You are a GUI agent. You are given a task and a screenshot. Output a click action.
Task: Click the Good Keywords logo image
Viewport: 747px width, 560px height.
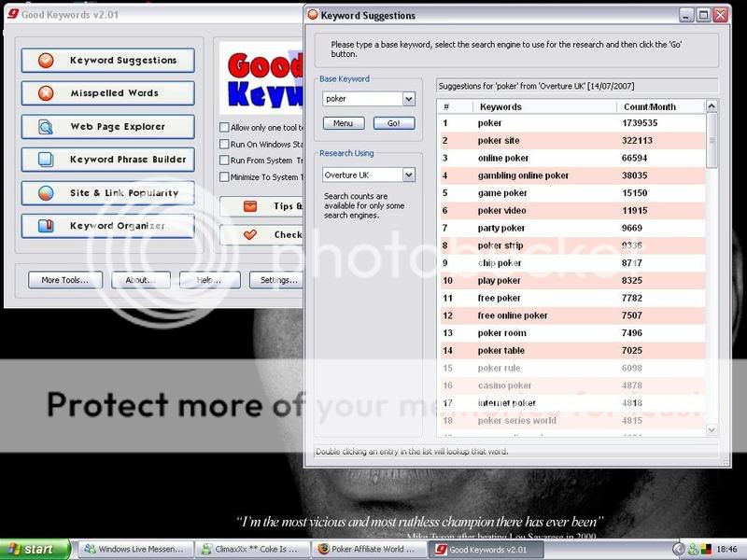261,78
